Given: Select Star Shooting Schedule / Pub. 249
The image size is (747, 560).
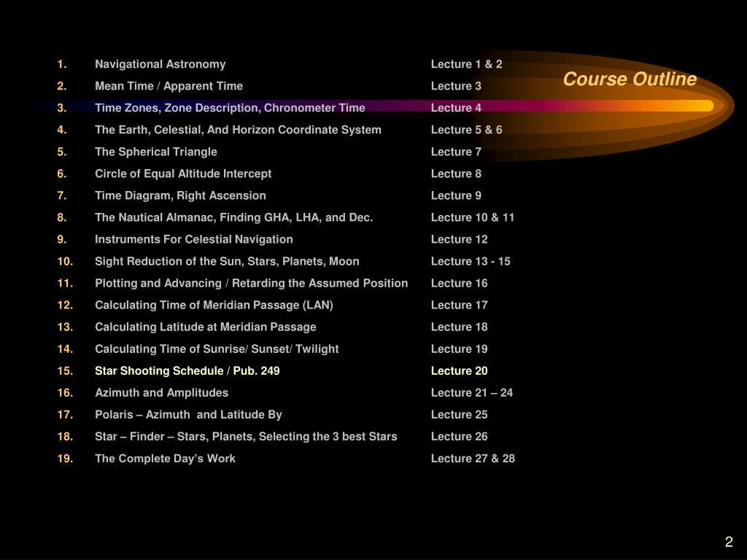Looking at the screenshot, I should pos(187,371).
